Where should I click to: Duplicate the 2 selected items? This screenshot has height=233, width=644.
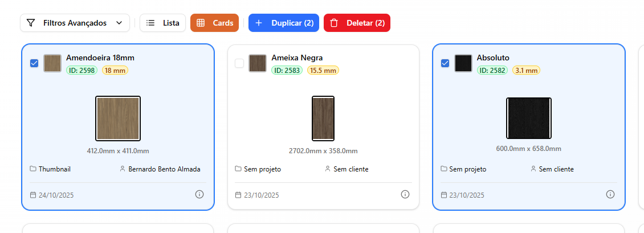coord(283,23)
